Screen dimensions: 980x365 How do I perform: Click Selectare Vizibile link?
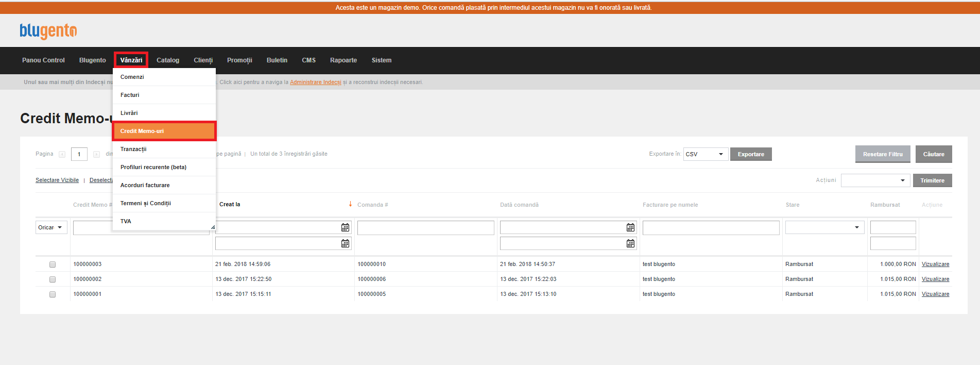click(x=57, y=180)
